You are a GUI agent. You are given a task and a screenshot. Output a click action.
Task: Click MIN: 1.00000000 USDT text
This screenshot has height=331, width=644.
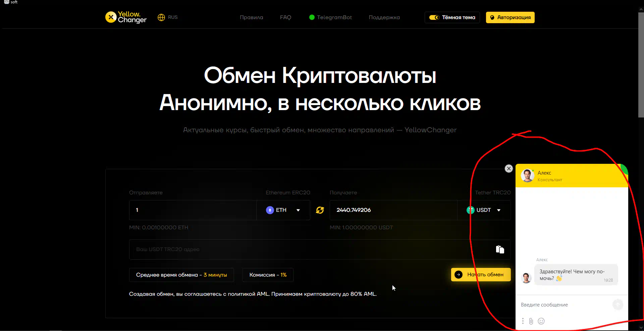point(361,228)
